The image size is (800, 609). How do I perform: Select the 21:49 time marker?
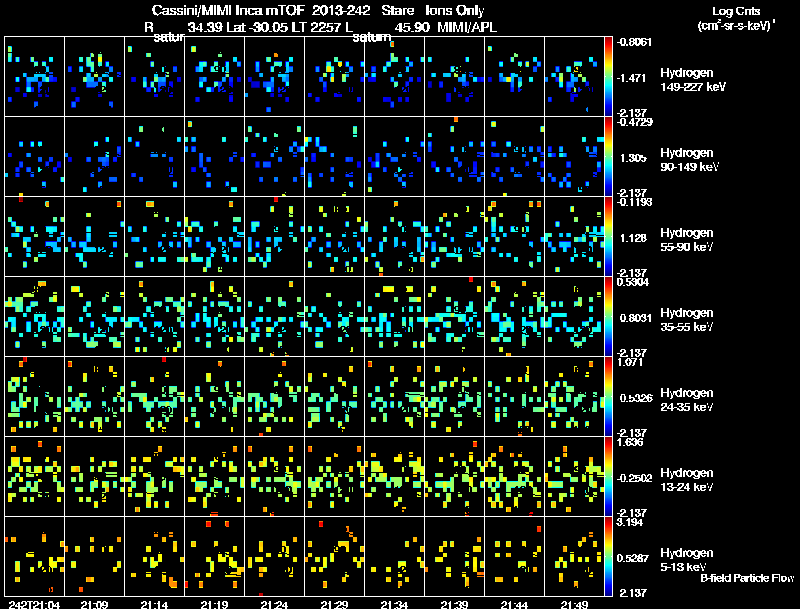pos(574,604)
